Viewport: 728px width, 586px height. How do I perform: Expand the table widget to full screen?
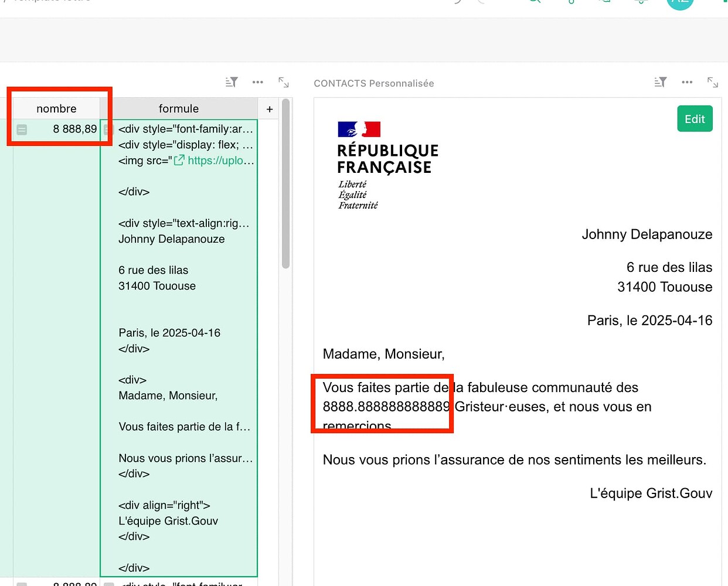[284, 82]
